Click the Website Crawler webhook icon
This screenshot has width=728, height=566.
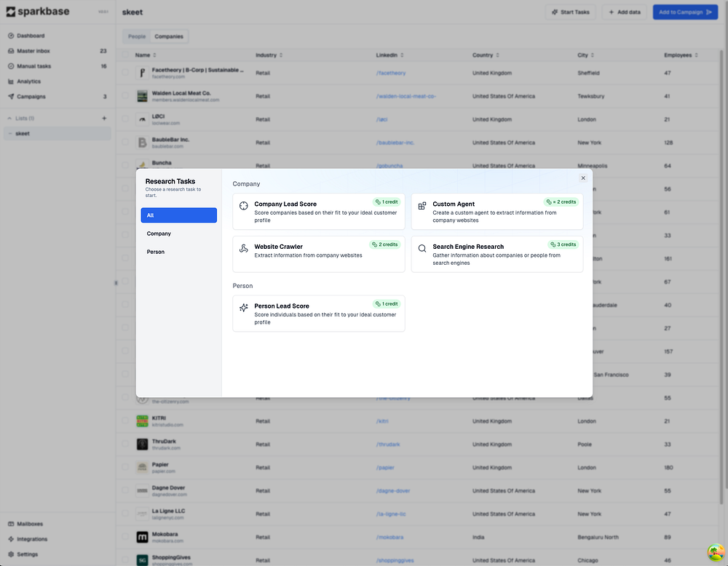click(243, 249)
